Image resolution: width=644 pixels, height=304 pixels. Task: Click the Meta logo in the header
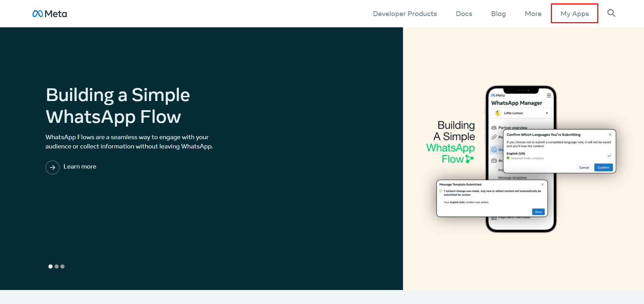click(x=50, y=14)
